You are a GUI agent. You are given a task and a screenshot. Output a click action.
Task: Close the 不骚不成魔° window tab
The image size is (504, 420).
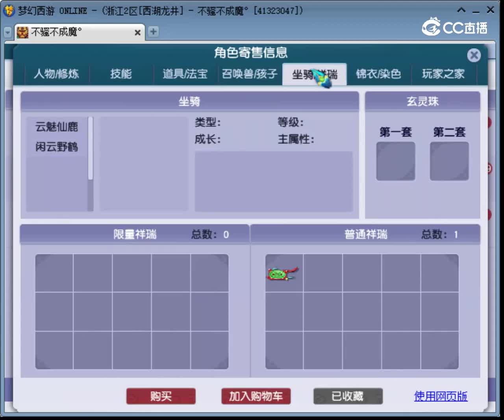137,33
